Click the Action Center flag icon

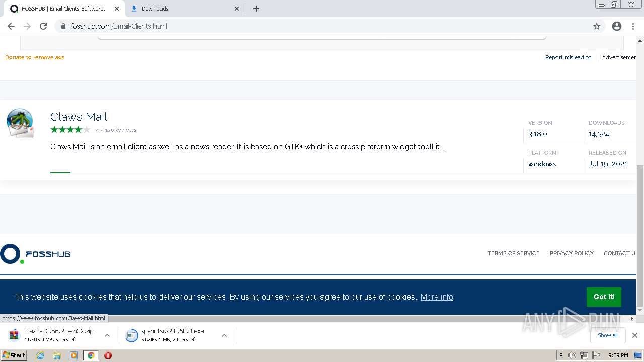click(596, 355)
